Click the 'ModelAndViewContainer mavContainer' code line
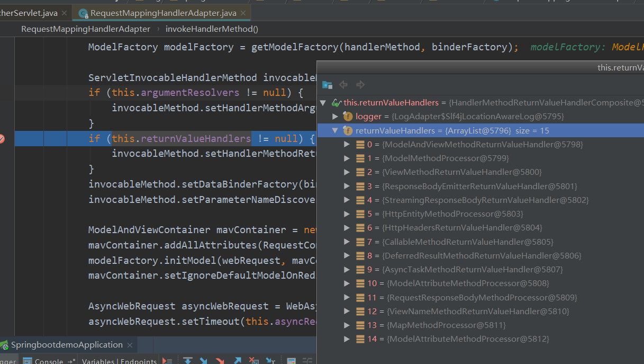Viewport: 644px width, 364px height. (x=202, y=230)
